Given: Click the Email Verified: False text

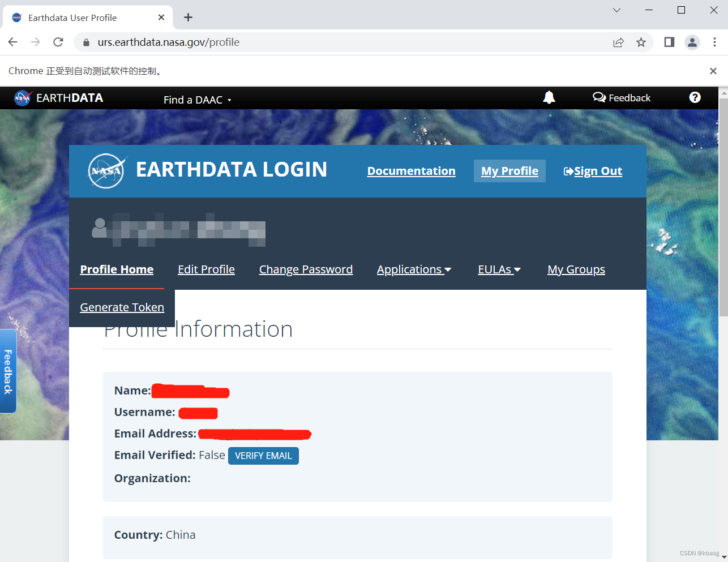Looking at the screenshot, I should click(x=169, y=455).
